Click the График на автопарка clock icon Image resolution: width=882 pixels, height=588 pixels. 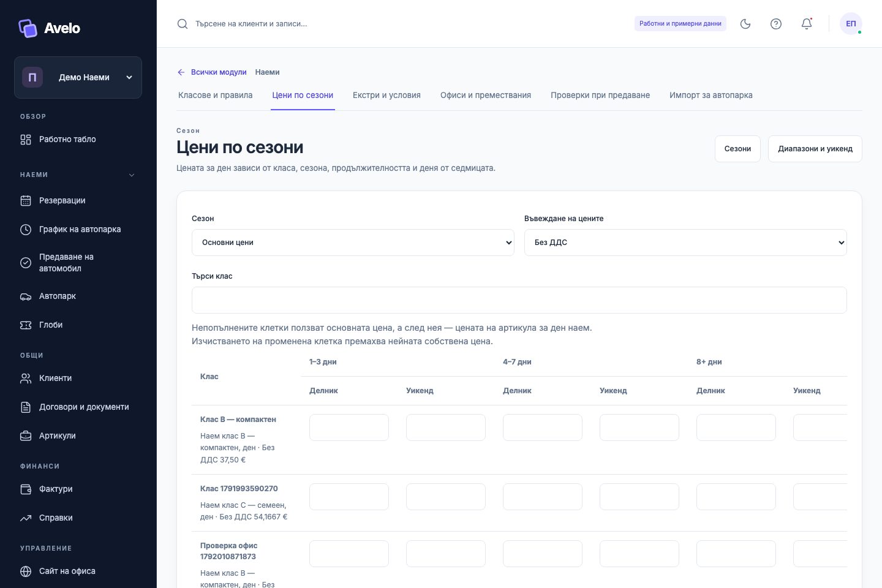point(26,230)
